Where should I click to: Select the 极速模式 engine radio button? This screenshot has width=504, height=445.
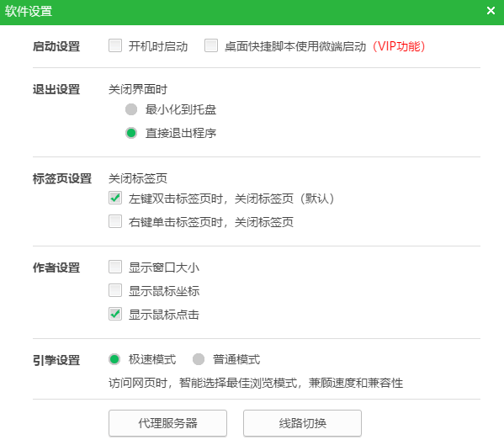[114, 359]
